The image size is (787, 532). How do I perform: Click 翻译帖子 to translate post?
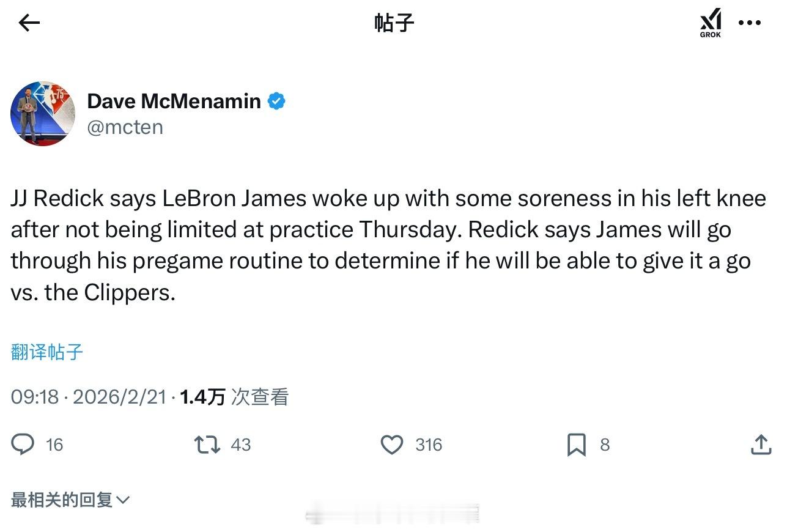[46, 352]
